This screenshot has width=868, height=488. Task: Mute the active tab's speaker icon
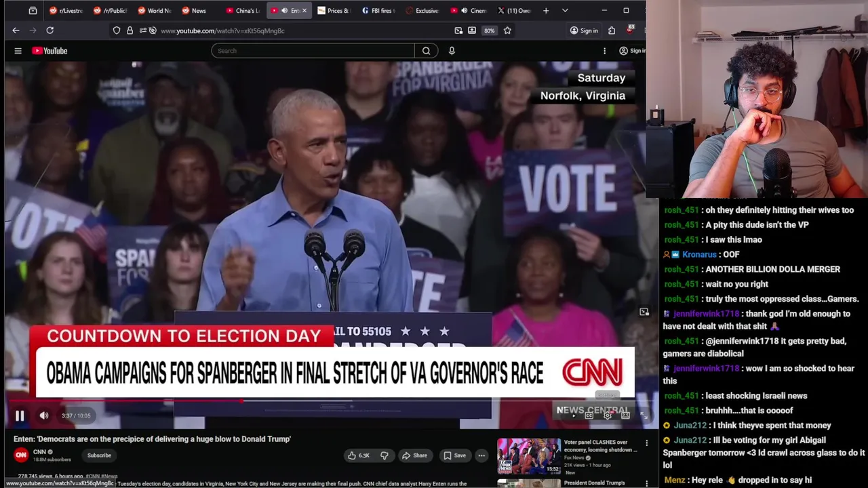tap(284, 11)
